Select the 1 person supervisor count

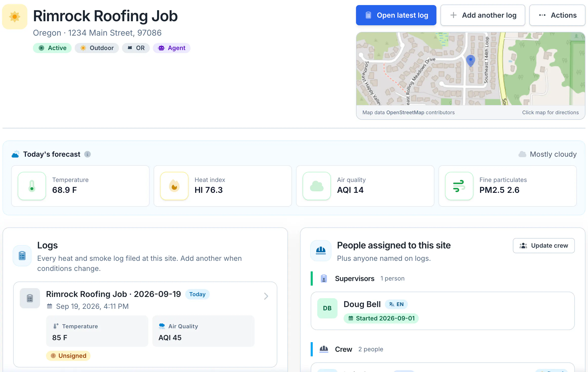[392, 278]
